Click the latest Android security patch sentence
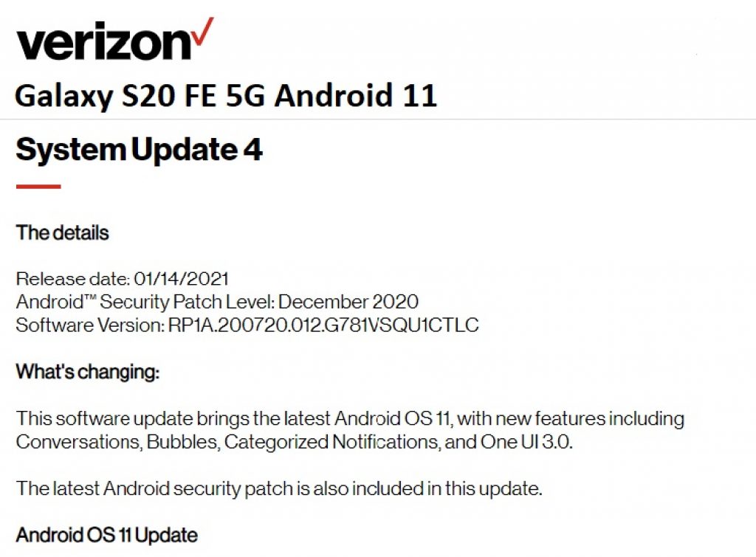Viewport: 756px width, 557px height. (279, 489)
